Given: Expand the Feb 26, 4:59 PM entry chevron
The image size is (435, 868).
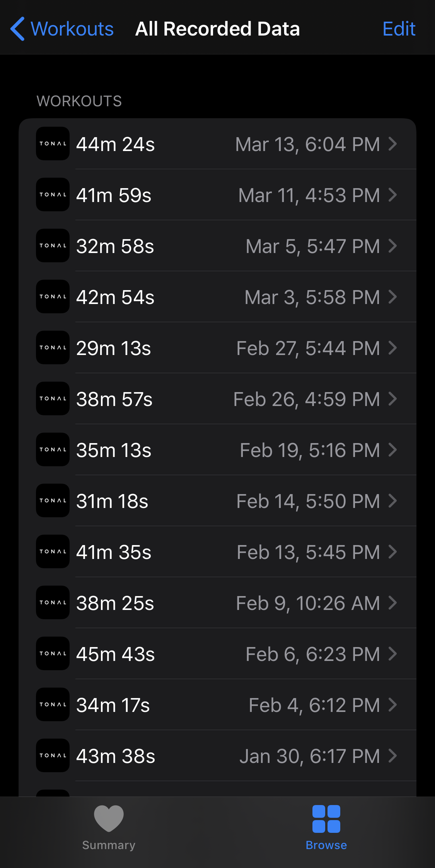Looking at the screenshot, I should pyautogui.click(x=392, y=399).
